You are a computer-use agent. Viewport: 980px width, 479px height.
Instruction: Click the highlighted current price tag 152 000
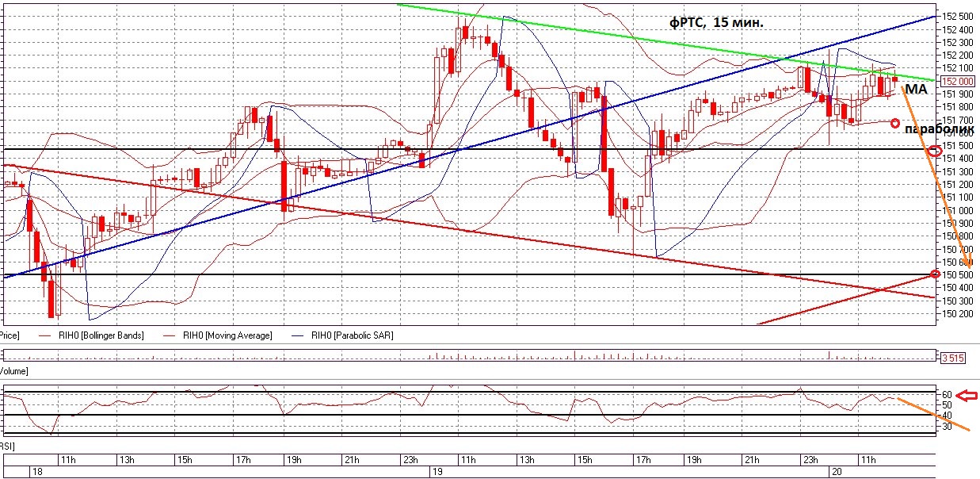959,81
